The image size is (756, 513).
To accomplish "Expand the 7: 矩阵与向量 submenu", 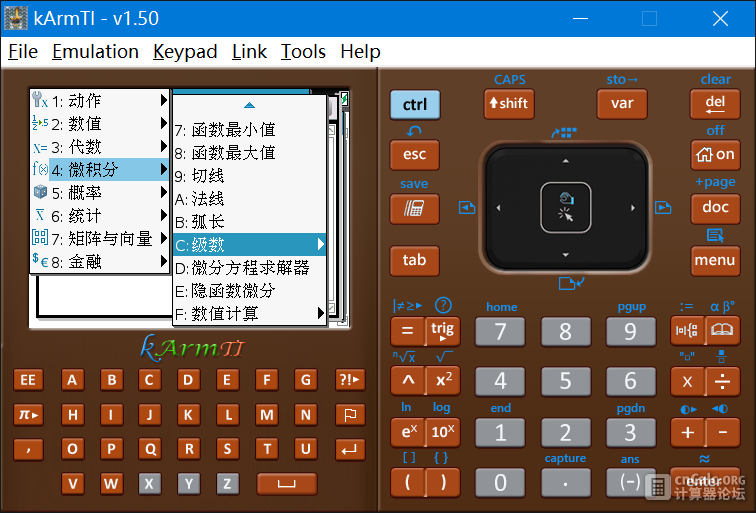I will [100, 239].
